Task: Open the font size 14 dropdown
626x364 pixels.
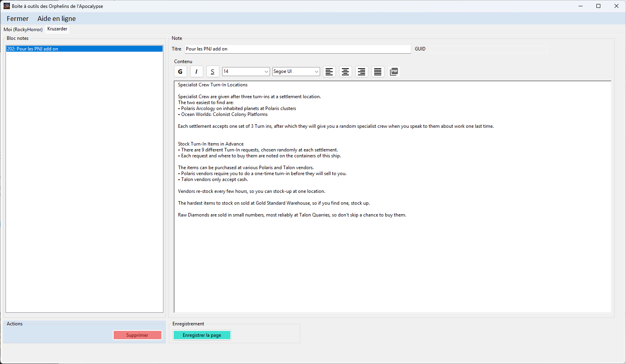Action: (266, 71)
